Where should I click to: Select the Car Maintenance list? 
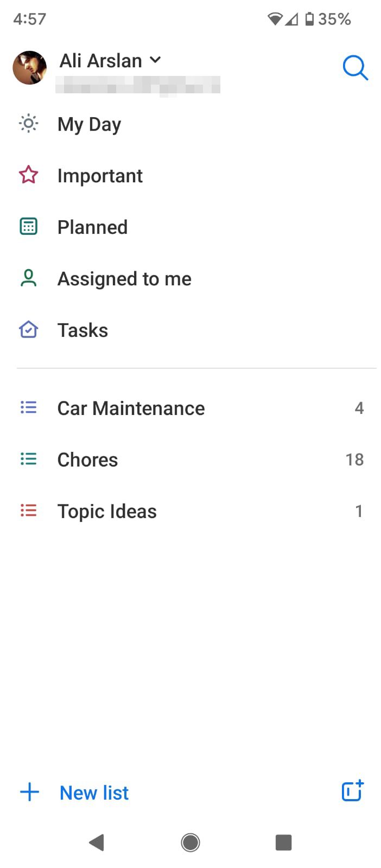click(190, 408)
